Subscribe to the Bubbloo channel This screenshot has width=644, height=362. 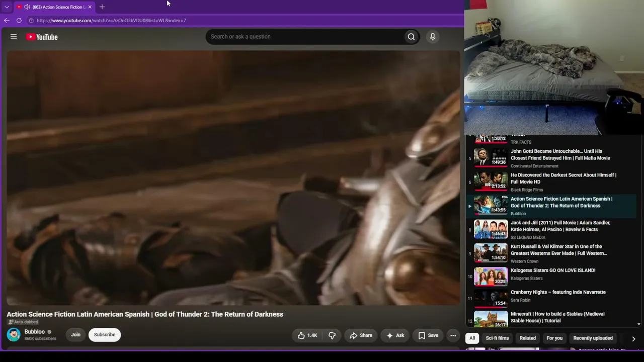pyautogui.click(x=105, y=335)
